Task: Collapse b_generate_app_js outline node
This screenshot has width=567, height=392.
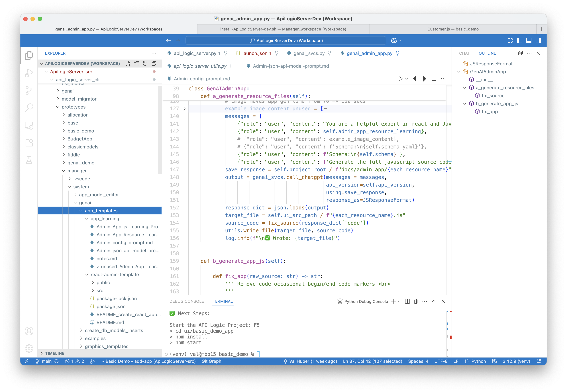Action: click(465, 104)
